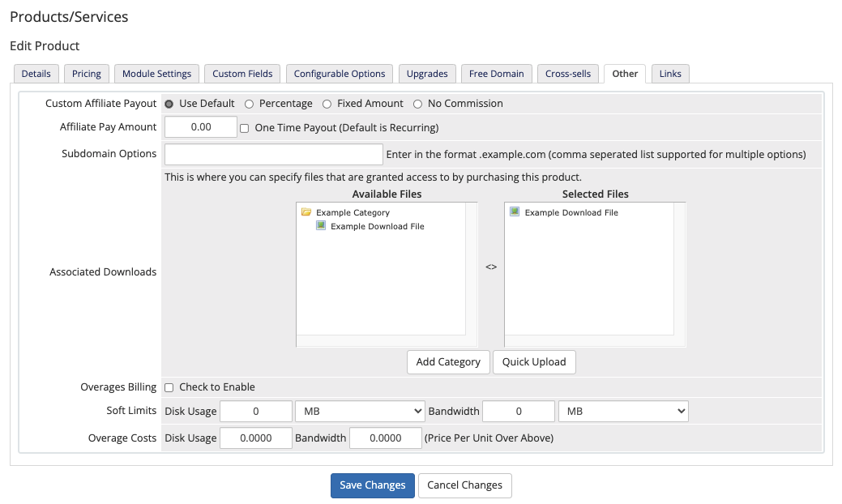Open Bandwidth unit MB dropdown
The width and height of the screenshot is (842, 504).
[623, 411]
